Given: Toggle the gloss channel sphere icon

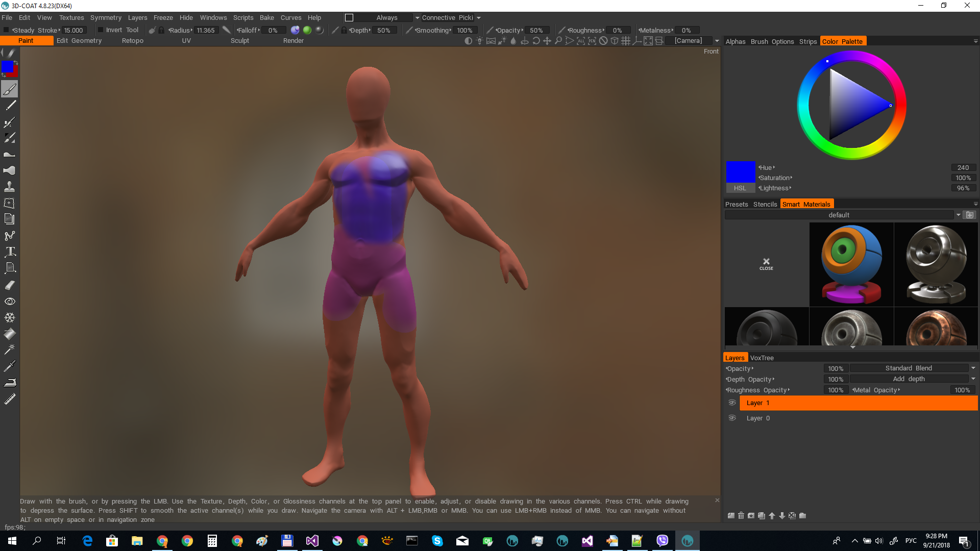Looking at the screenshot, I should (320, 30).
